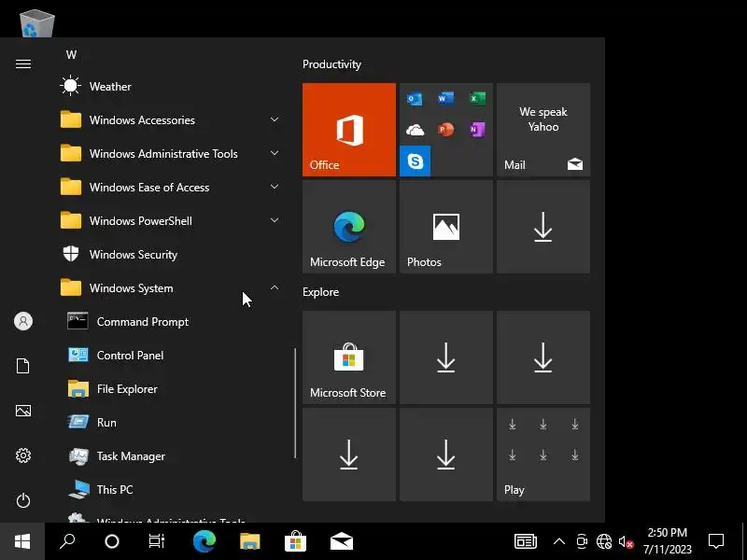Click the Start button on the taskbar
The image size is (747, 560).
22,541
